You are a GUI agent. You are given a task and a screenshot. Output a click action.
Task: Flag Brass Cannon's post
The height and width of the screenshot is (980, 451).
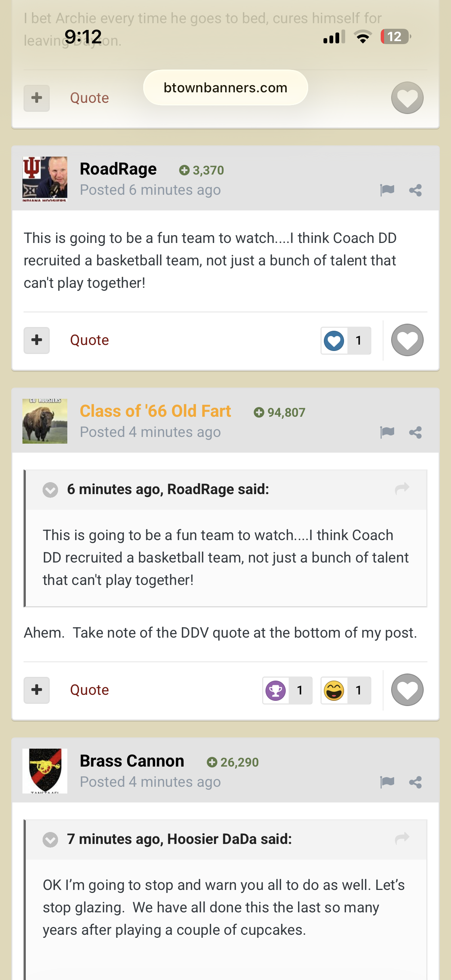pyautogui.click(x=387, y=782)
